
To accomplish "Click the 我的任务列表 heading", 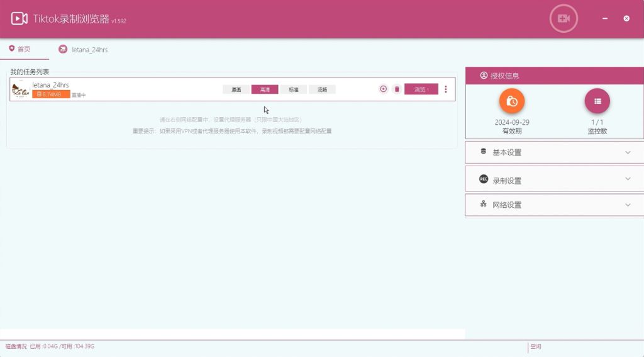I will (x=30, y=72).
